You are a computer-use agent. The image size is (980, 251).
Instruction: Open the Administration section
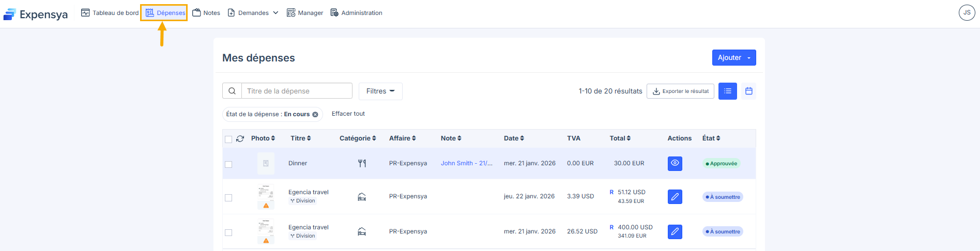point(356,13)
